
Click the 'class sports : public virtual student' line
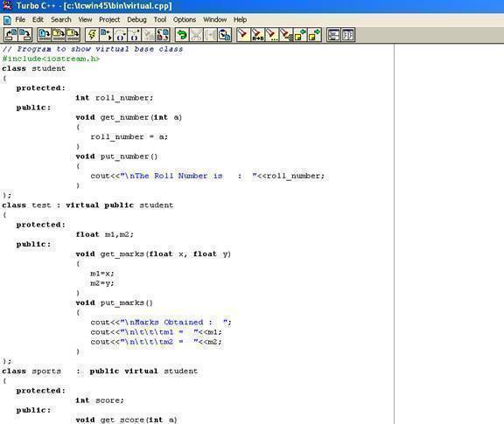(x=100, y=371)
